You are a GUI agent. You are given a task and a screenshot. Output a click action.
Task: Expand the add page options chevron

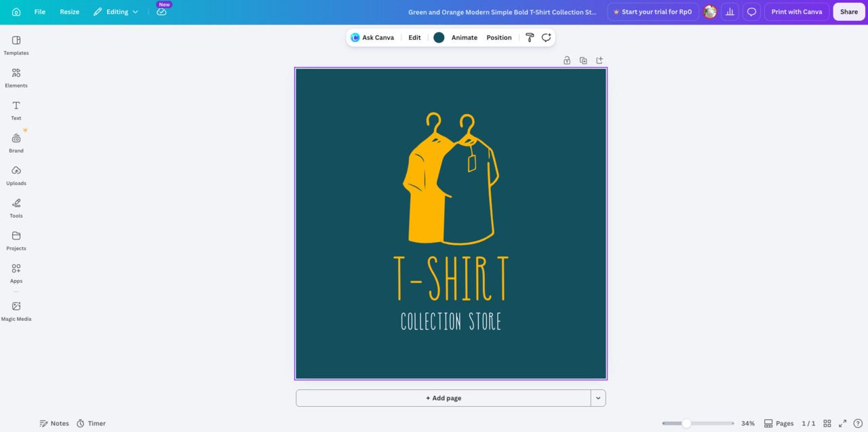(x=598, y=398)
